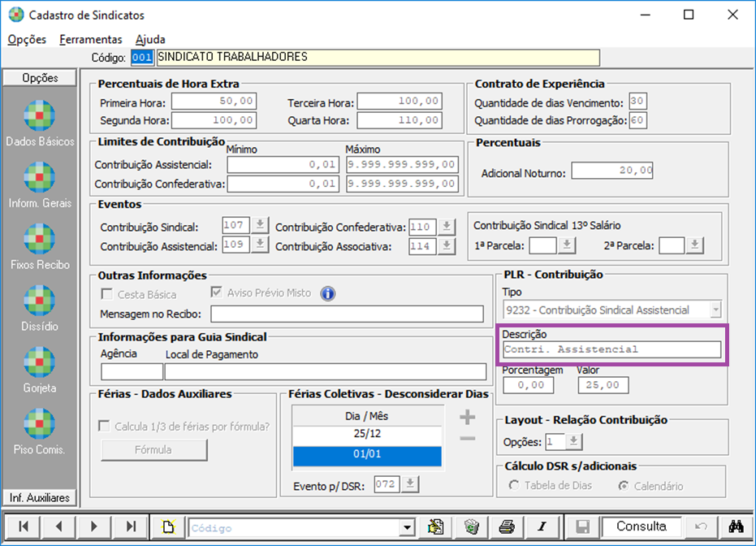Click the blue info icon beside Aviso Prévio Misto
The image size is (756, 546).
coord(328,293)
